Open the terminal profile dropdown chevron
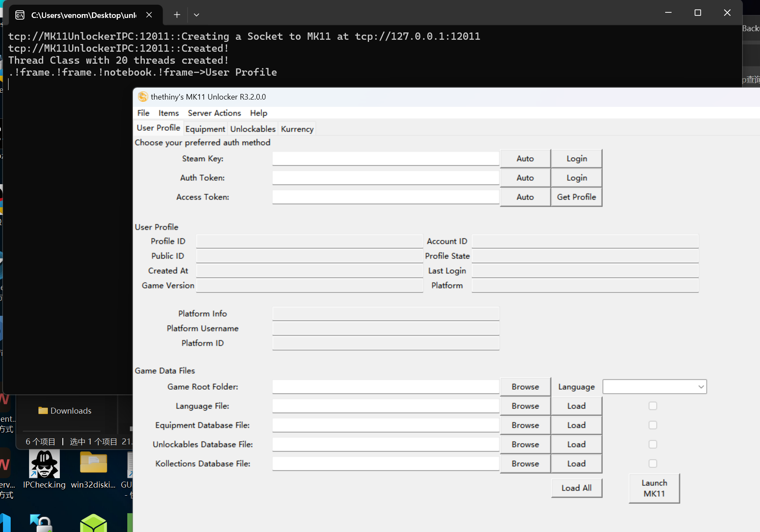The image size is (760, 532). tap(197, 15)
